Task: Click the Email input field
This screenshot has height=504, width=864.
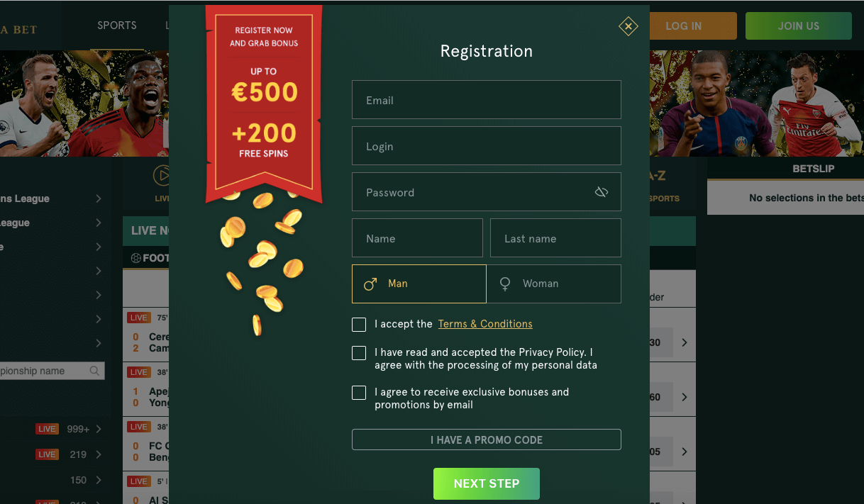Action: 486,100
